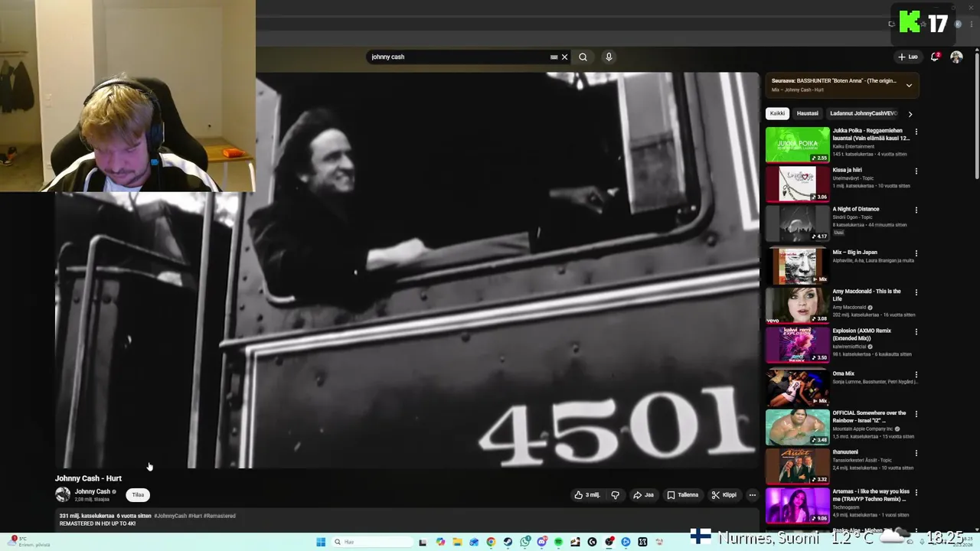The width and height of the screenshot is (980, 551).
Task: Clear the search box with X icon
Action: pyautogui.click(x=564, y=57)
